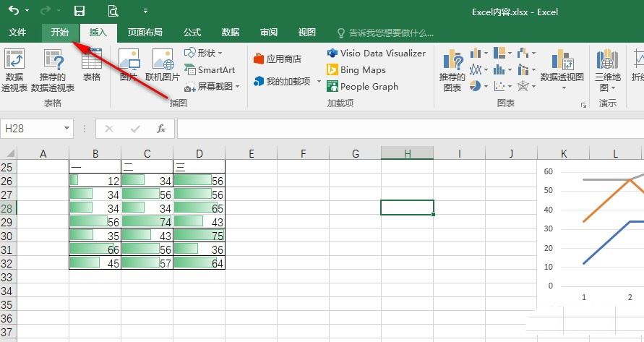The height and width of the screenshot is (342, 644).
Task: Switch to the Home (开始) tab
Action: 59,33
